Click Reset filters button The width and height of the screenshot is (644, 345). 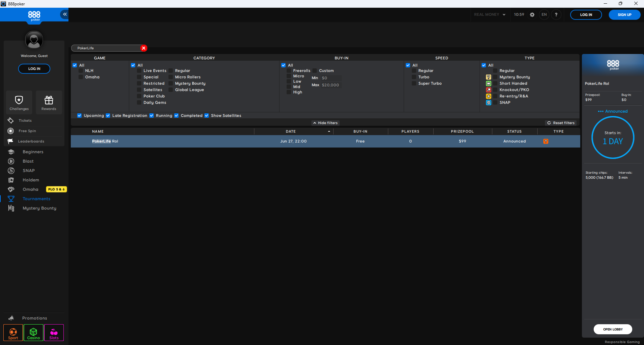[x=561, y=123]
